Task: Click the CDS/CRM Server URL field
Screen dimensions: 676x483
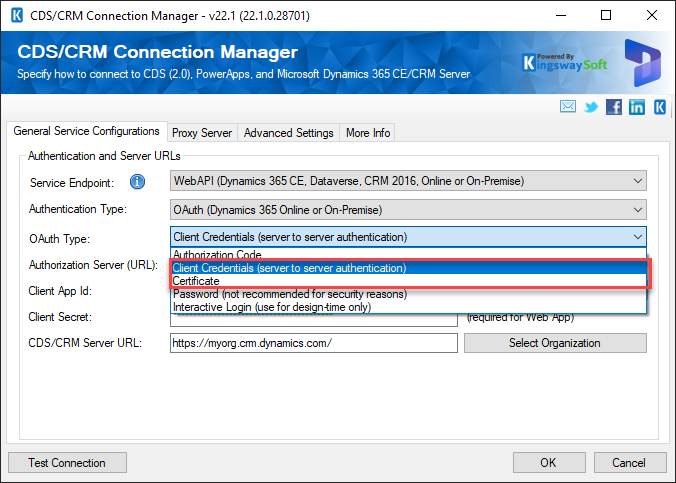Action: (x=314, y=343)
